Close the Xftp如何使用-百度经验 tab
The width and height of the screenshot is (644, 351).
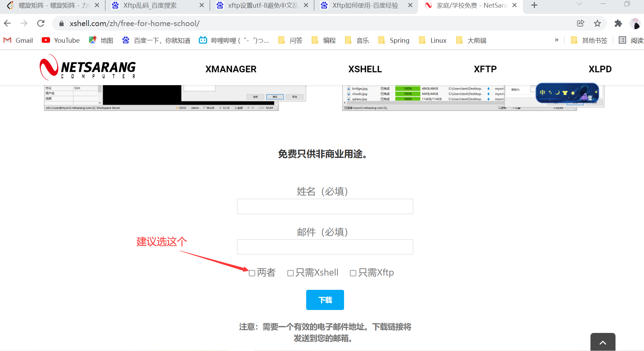coord(410,5)
